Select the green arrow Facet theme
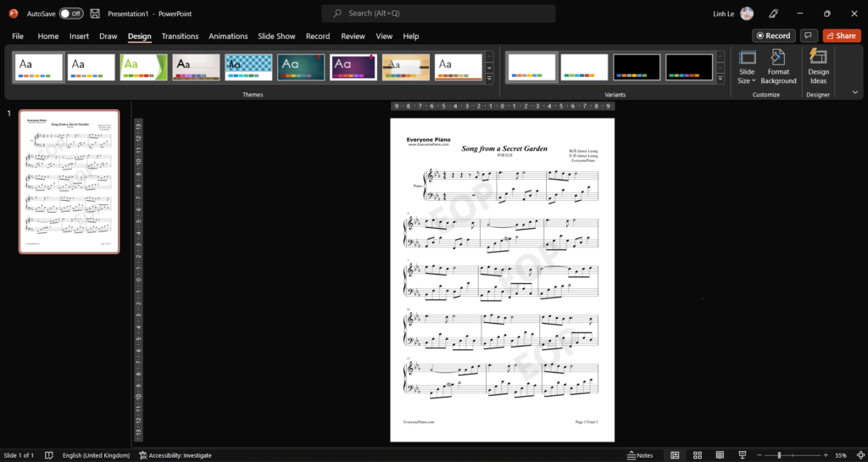868x462 pixels. pos(144,67)
